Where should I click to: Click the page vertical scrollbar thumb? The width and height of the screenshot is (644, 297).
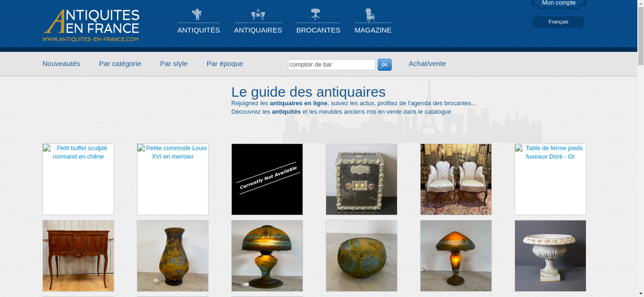coord(641,35)
